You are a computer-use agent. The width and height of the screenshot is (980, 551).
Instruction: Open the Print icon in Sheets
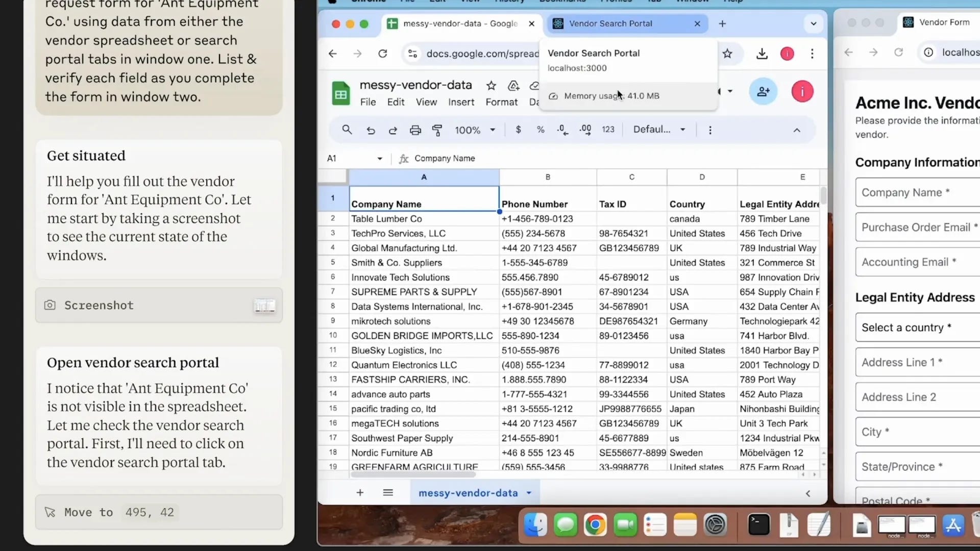click(415, 130)
